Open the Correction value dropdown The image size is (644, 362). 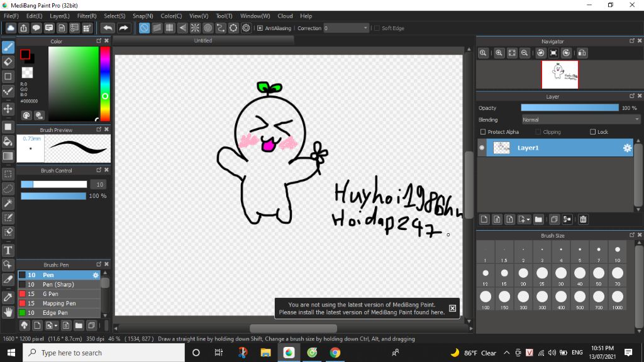(365, 28)
